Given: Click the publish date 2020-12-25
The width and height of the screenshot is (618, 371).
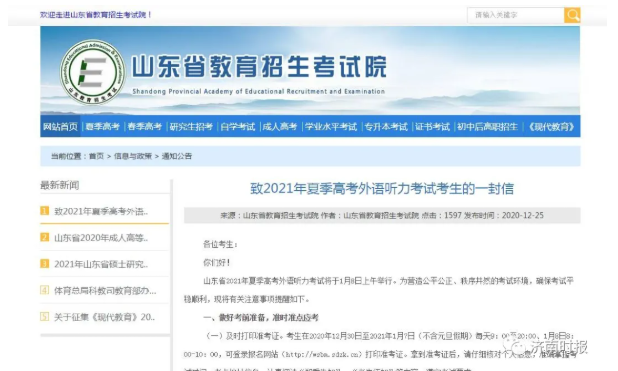Looking at the screenshot, I should click(523, 215).
